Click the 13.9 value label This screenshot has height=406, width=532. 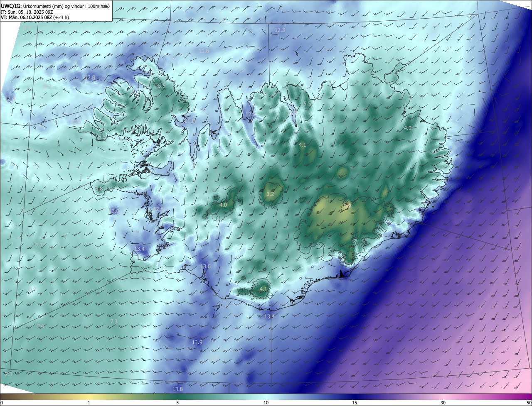pos(197,342)
